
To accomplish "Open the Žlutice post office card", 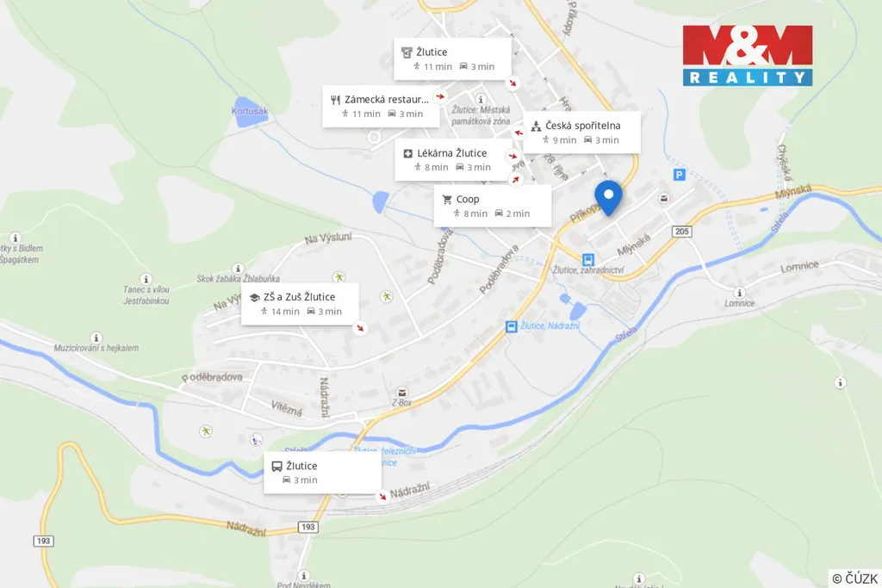I will click(452, 59).
